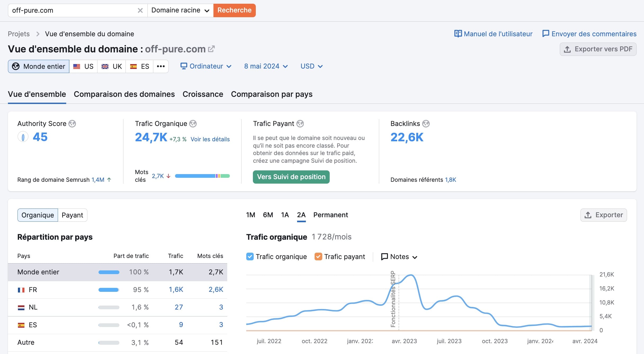This screenshot has width=644, height=354.
Task: Click the user manual book icon
Action: click(458, 34)
